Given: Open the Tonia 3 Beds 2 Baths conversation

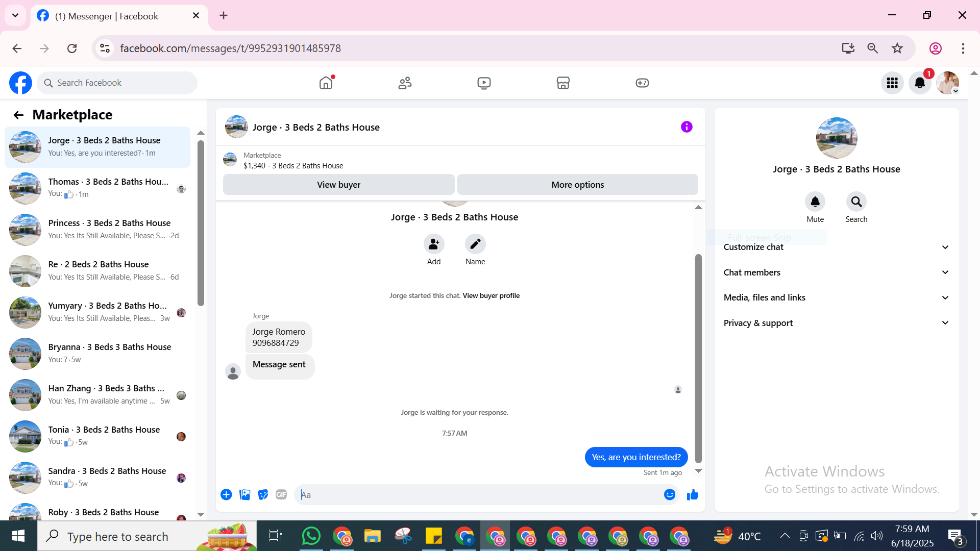Looking at the screenshot, I should tap(97, 436).
